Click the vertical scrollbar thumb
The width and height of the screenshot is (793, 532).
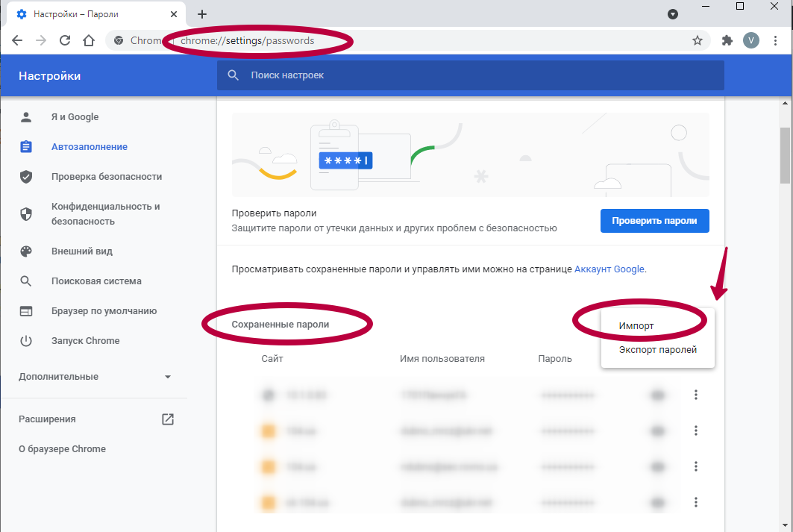click(x=785, y=154)
